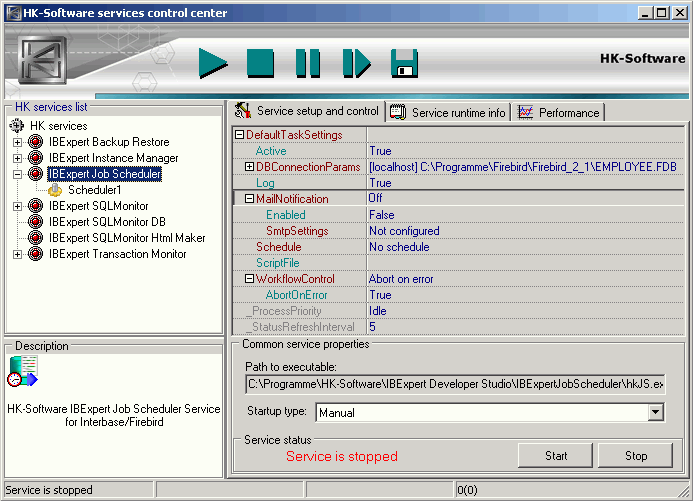Click red status icon of IBExpert Transaction Monitor
Viewport: 693px width, 501px height.
[35, 254]
